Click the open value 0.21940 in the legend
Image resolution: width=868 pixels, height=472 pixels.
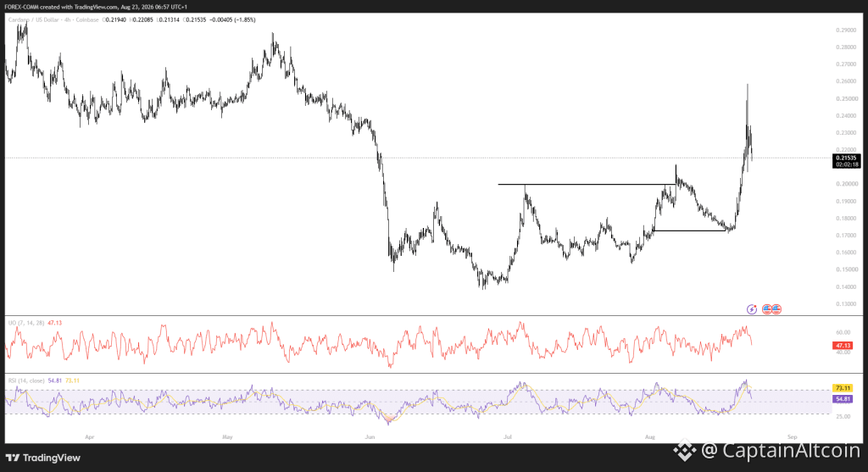114,20
